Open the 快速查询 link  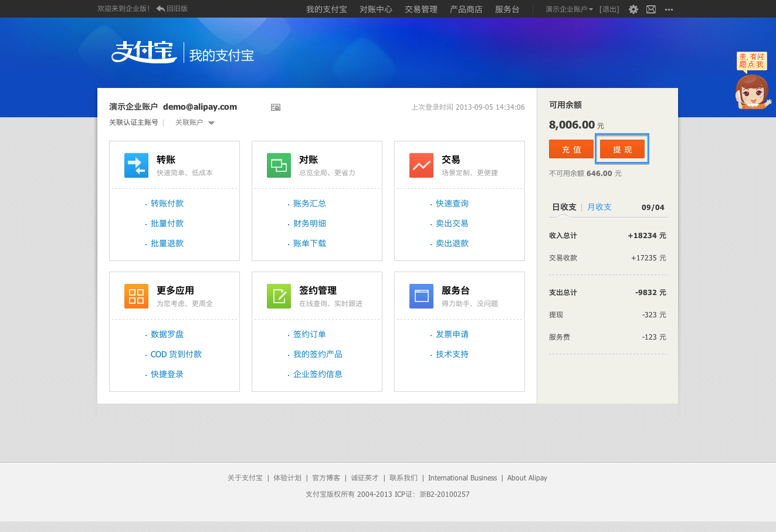pos(452,204)
